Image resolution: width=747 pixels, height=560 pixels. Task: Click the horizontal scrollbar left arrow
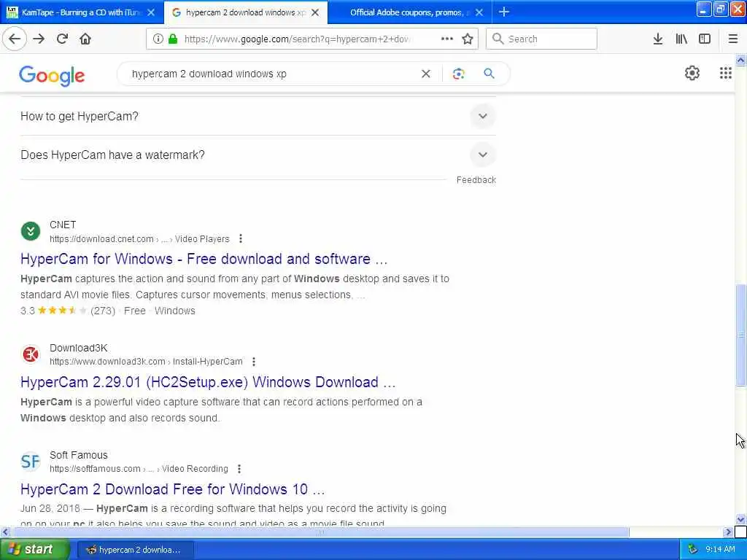(5, 532)
